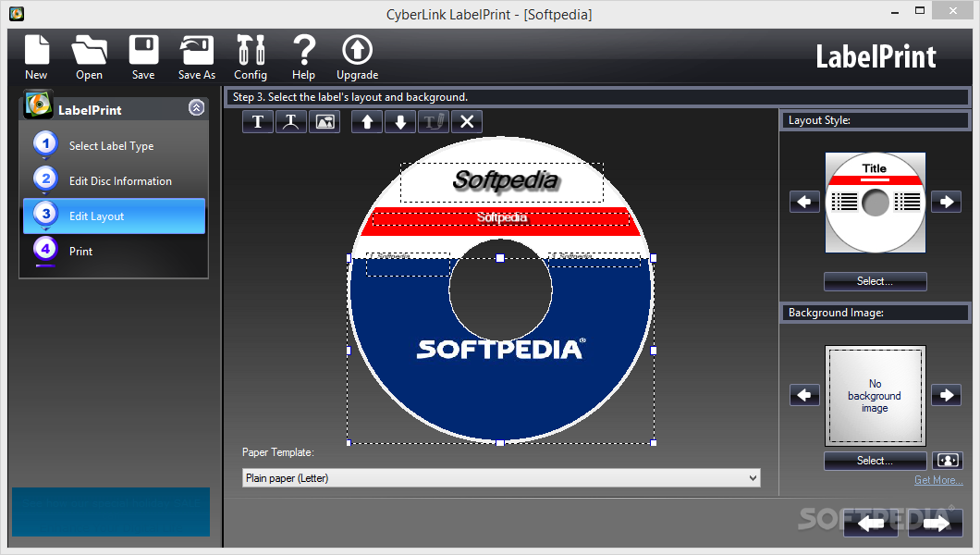
Task: Select the insert text tool
Action: coord(258,122)
